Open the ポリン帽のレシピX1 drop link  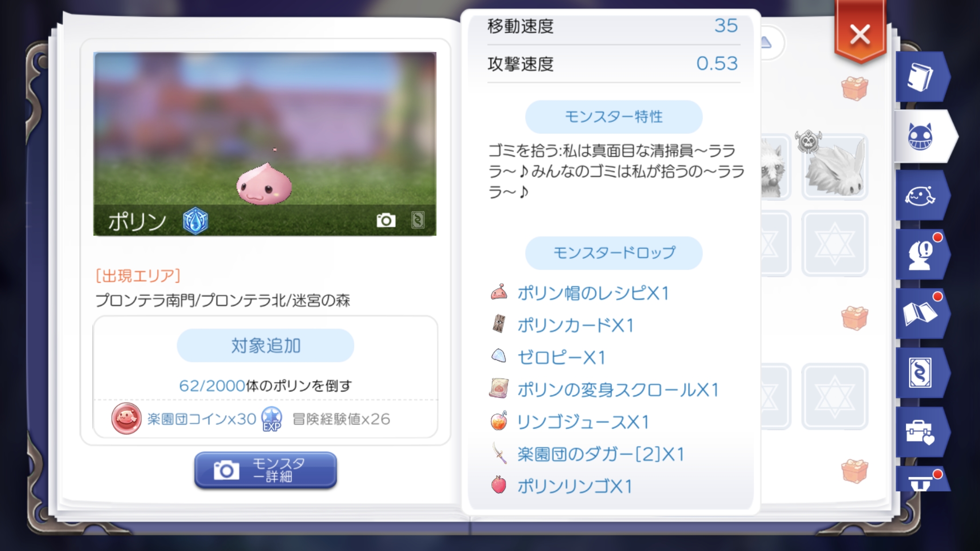pos(593,293)
